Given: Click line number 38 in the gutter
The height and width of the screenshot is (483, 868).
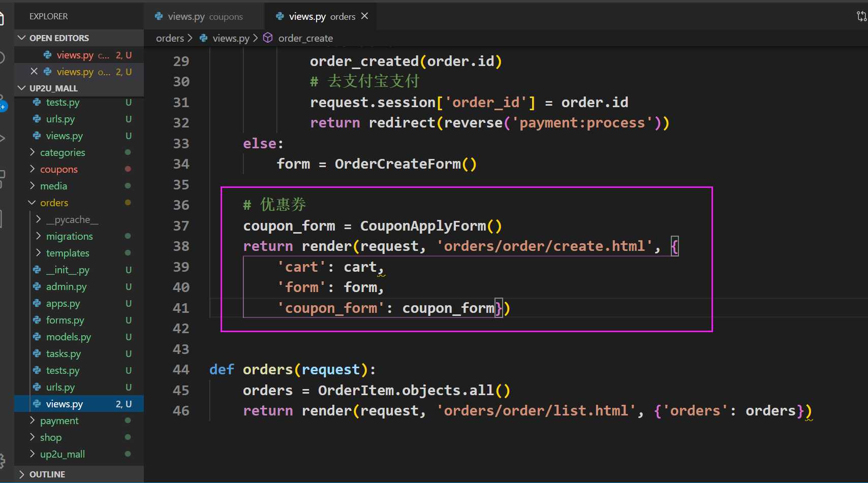Looking at the screenshot, I should point(181,246).
